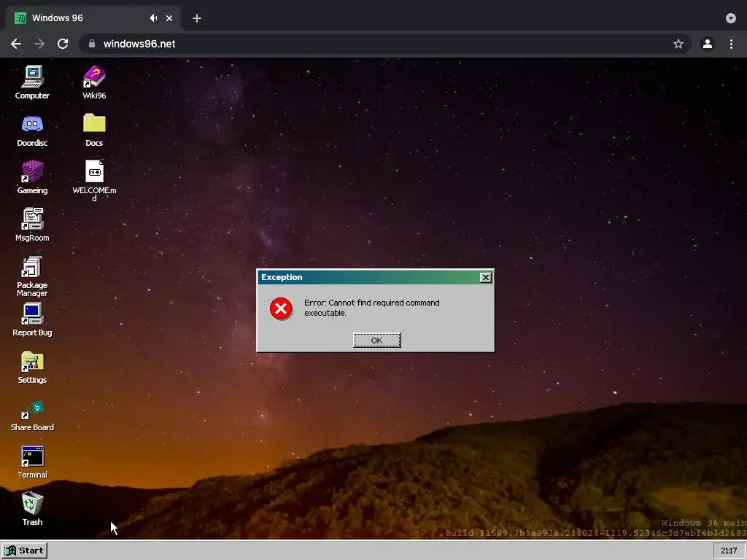This screenshot has height=560, width=747.
Task: Select the Windows 96 browser tab
Action: point(93,18)
